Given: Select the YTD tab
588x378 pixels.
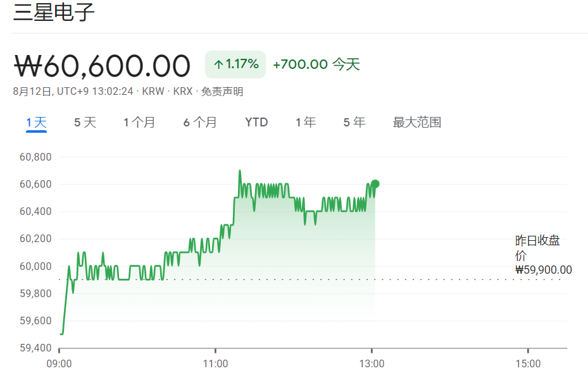Looking at the screenshot, I should (256, 122).
